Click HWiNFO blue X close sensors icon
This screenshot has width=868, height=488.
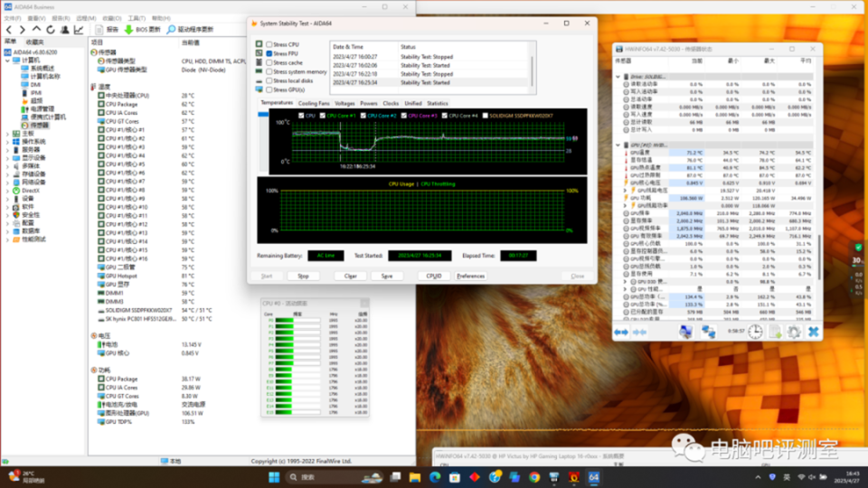(814, 332)
